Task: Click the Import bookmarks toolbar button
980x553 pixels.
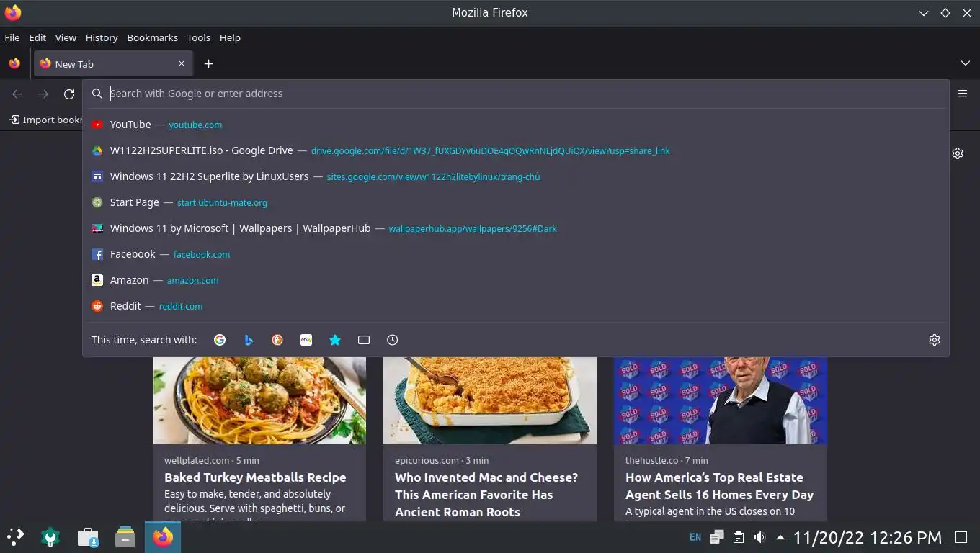Action: pyautogui.click(x=46, y=120)
